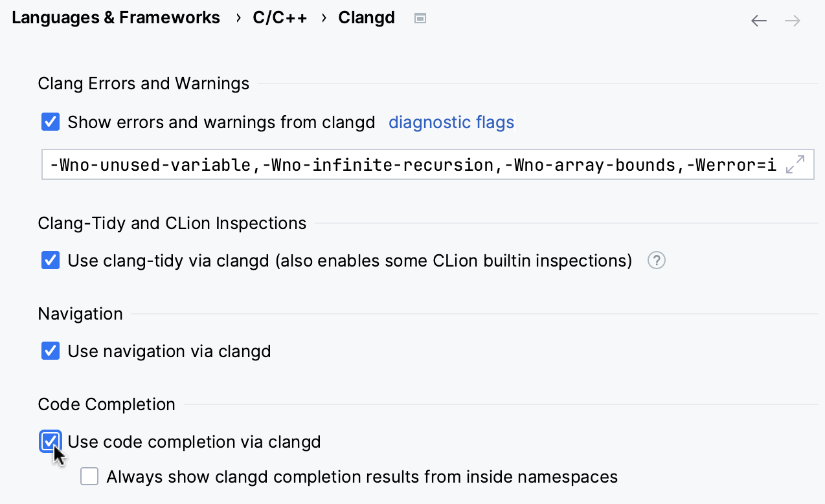Viewport: 825px width, 504px height.
Task: Uncheck "Use clang-tidy via clangd"
Action: [50, 260]
